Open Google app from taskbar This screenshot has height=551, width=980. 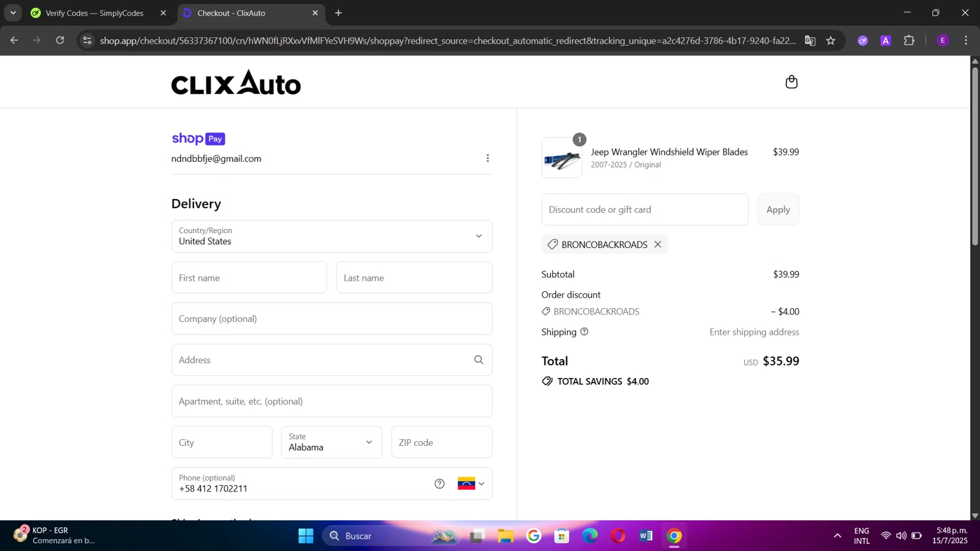[x=534, y=536]
